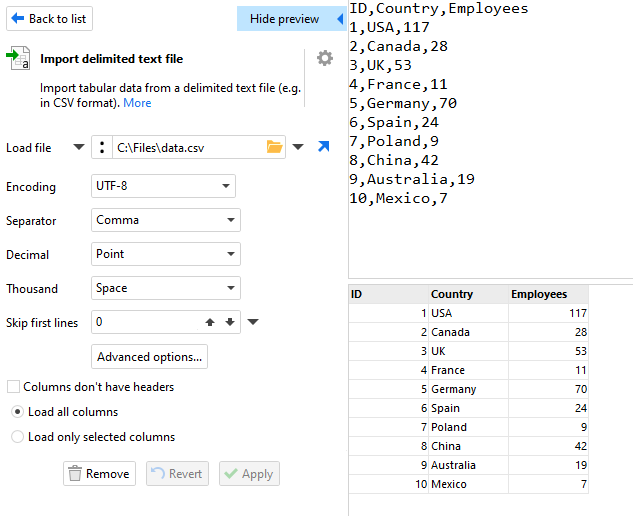633x516 pixels.
Task: Expand the Thousand Space dropdown
Action: [x=166, y=288]
